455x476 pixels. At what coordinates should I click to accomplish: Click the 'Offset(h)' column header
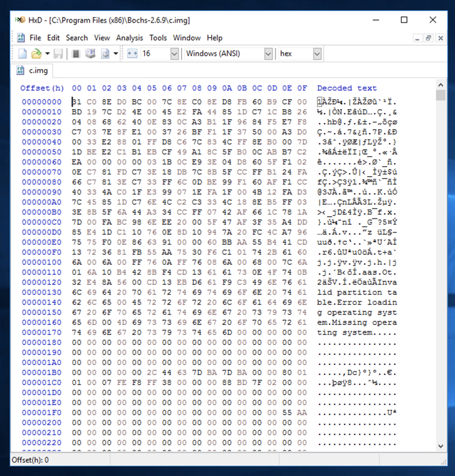click(42, 88)
